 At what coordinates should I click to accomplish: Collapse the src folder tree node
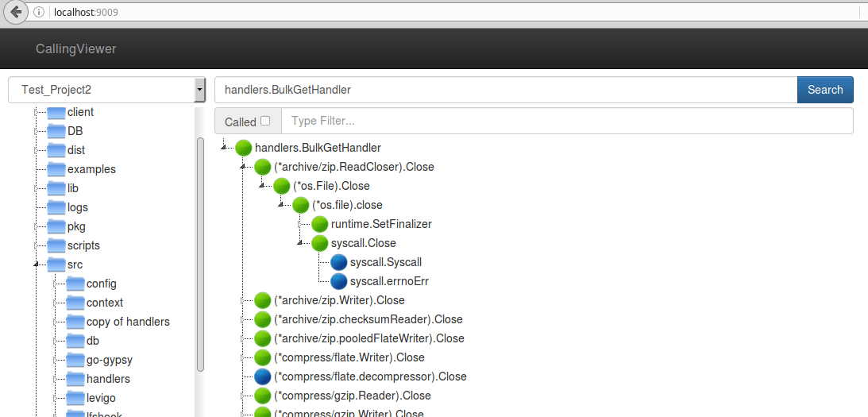(36, 264)
